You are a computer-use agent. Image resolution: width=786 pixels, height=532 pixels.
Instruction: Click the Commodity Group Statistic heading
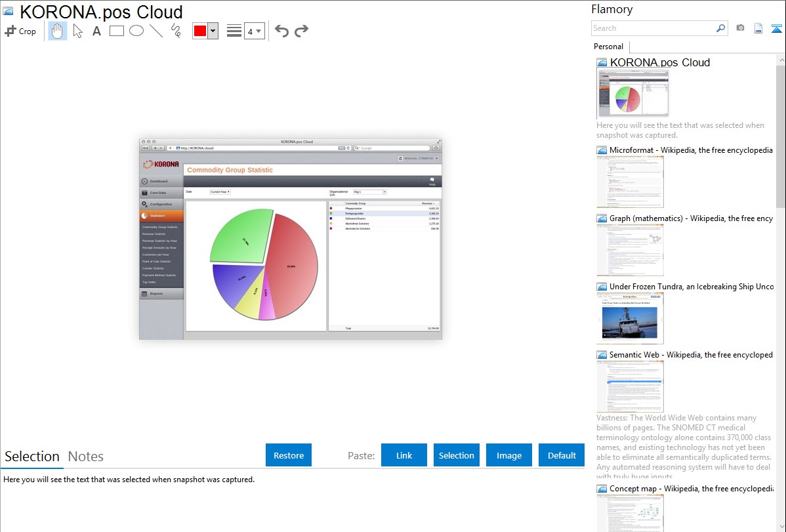230,170
